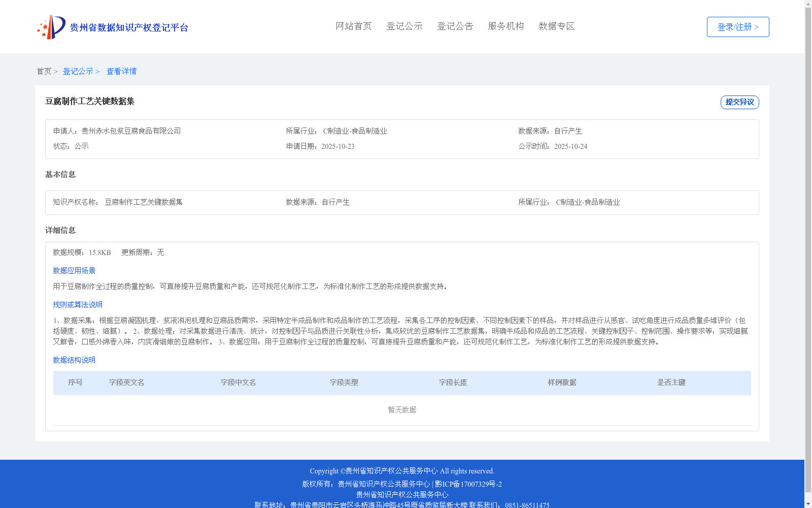Click the platform logo icon
This screenshot has height=508, width=812.
(x=51, y=27)
